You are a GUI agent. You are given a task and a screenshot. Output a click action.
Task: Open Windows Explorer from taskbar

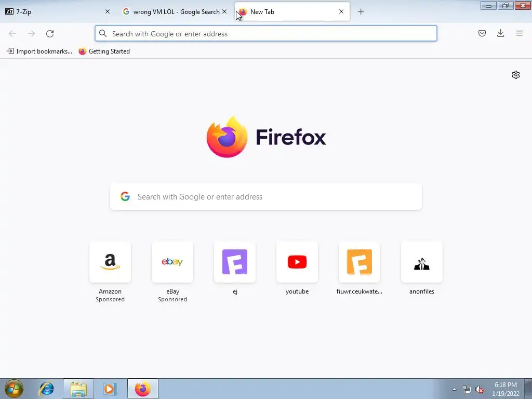click(x=78, y=389)
